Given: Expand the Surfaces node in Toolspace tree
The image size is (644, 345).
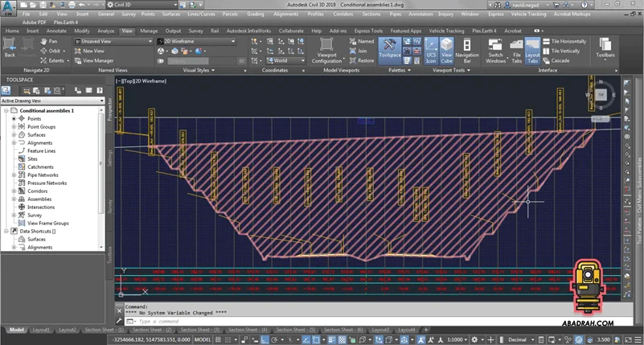Looking at the screenshot, I should point(14,134).
